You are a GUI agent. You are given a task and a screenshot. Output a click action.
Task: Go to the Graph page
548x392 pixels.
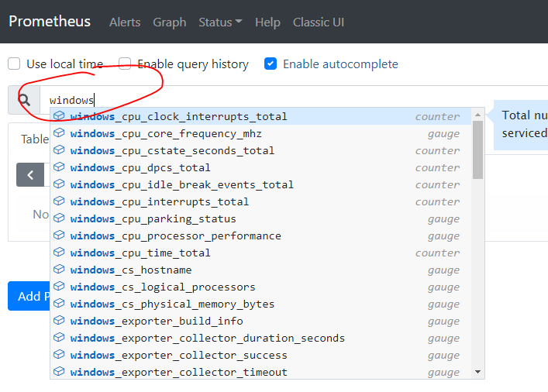click(169, 22)
